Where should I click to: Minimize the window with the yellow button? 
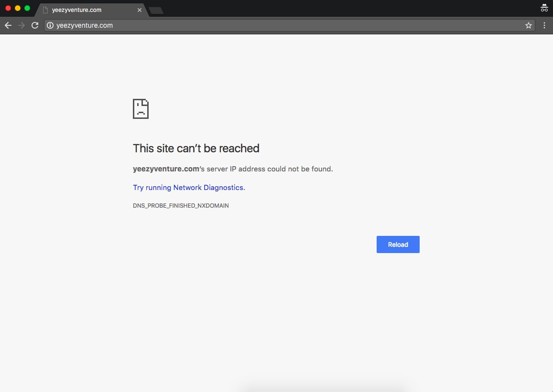coord(18,8)
